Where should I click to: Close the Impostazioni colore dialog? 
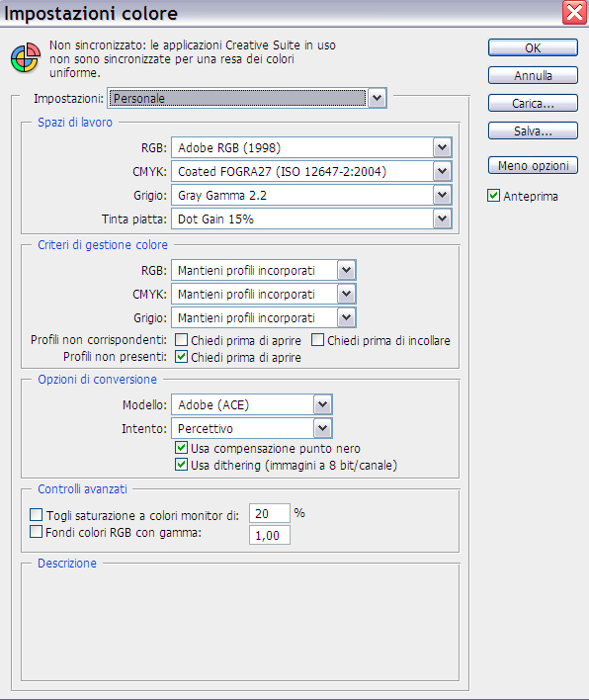click(x=574, y=12)
